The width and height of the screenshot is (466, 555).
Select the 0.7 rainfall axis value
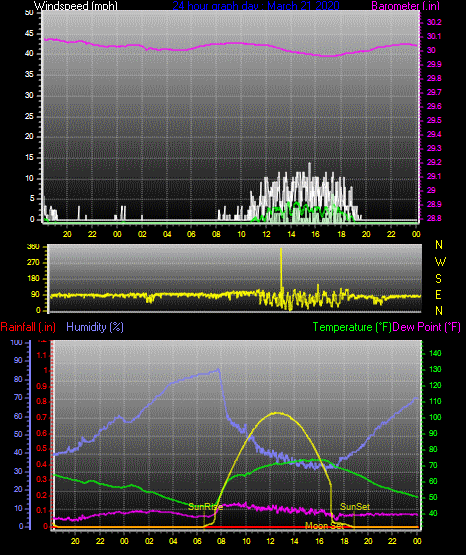42,418
